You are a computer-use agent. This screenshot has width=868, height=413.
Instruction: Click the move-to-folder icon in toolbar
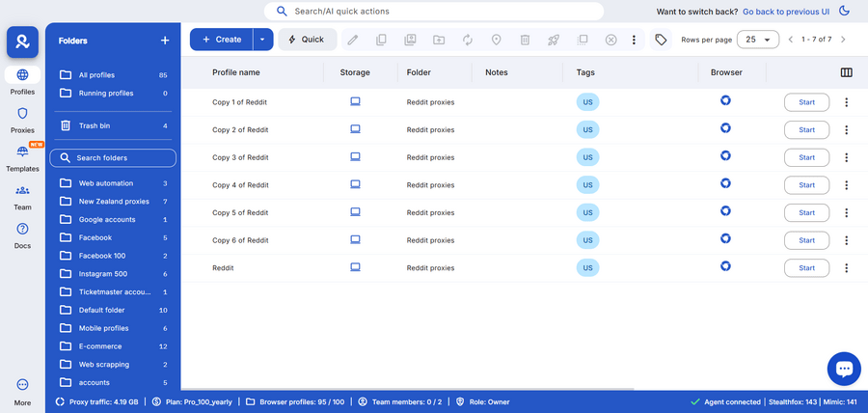click(x=439, y=40)
